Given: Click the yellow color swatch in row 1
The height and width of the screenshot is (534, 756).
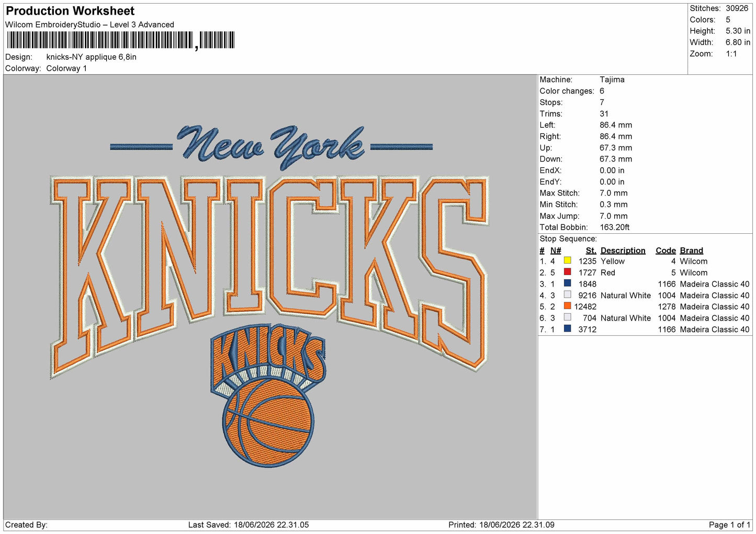Looking at the screenshot, I should pyautogui.click(x=567, y=260).
